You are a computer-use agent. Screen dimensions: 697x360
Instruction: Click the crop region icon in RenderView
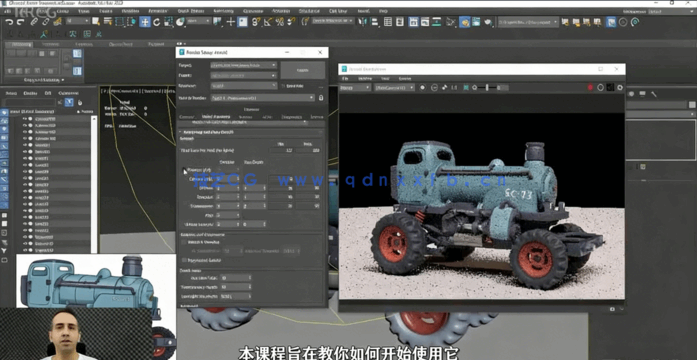[x=466, y=88]
